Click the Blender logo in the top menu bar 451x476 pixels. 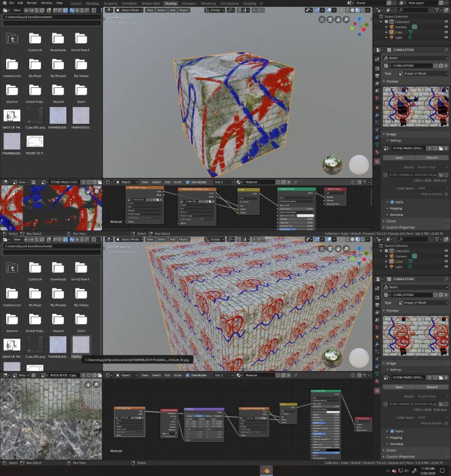tap(5, 2)
